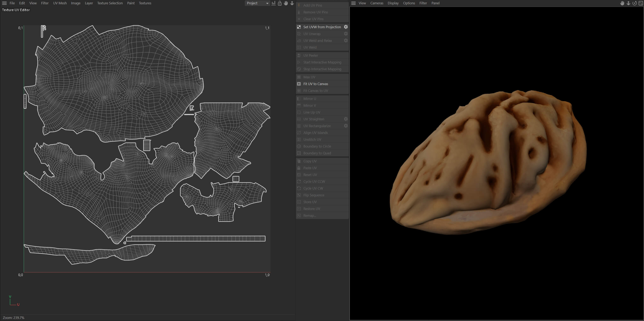Open the Project dropdown
The width and height of the screenshot is (644, 321).
coord(257,3)
